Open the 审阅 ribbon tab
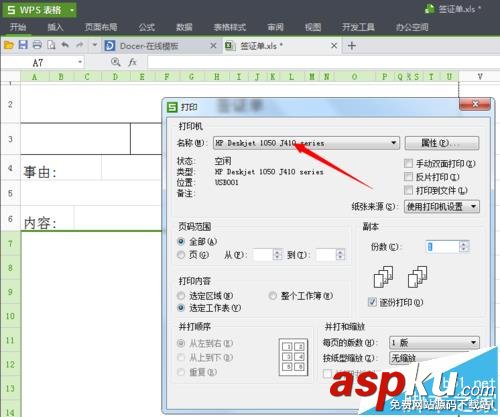The image size is (500, 417). tap(275, 27)
